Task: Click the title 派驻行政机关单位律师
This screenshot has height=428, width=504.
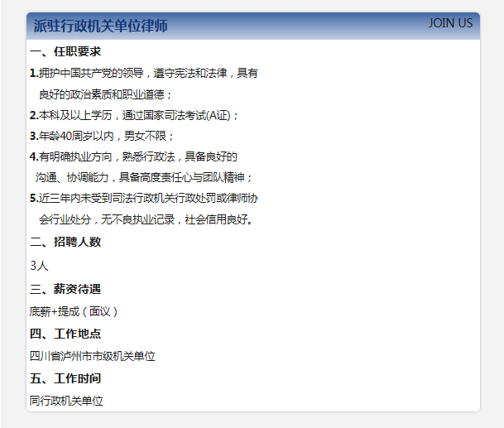Action: point(100,26)
